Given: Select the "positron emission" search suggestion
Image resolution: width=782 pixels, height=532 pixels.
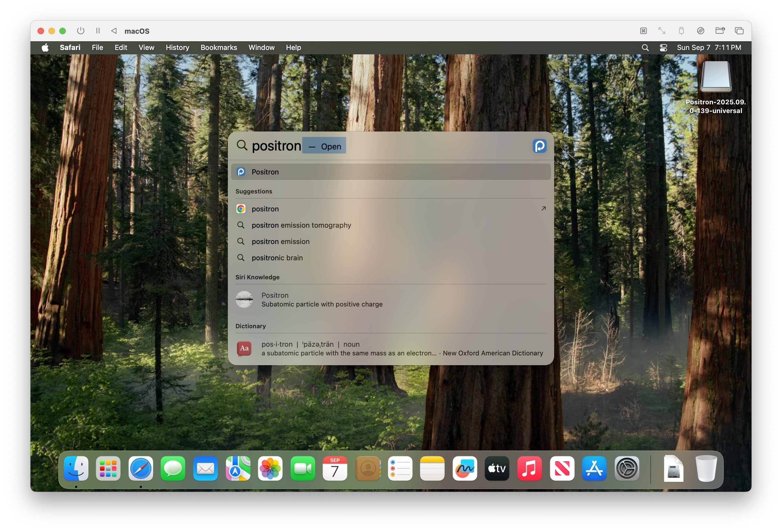Looking at the screenshot, I should coord(391,242).
